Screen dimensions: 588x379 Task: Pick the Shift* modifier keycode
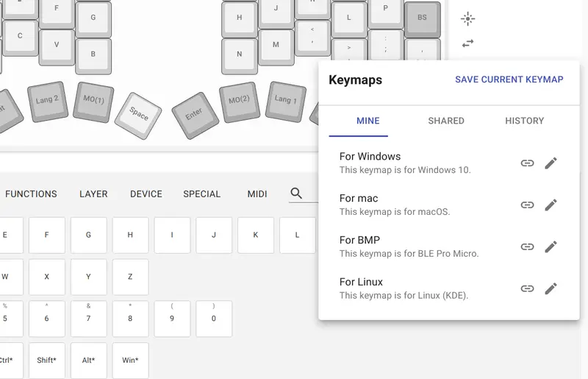tap(47, 360)
